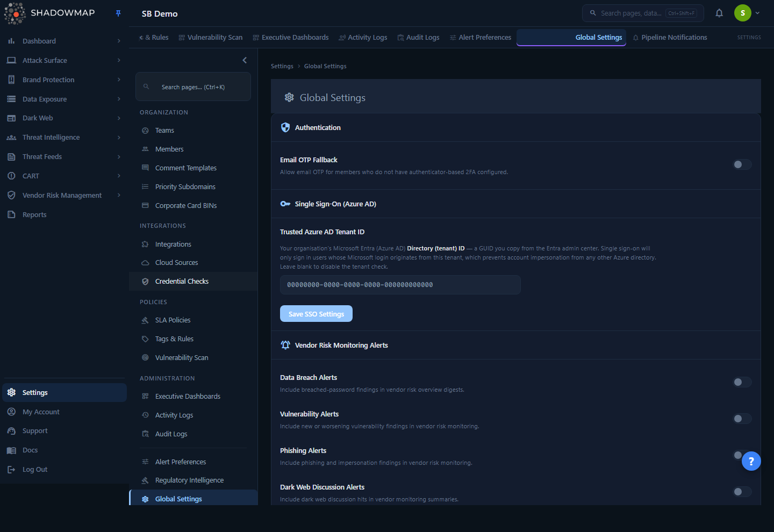Expand the Attack Surface chevron
Viewport: 774px width, 532px height.
pos(119,60)
